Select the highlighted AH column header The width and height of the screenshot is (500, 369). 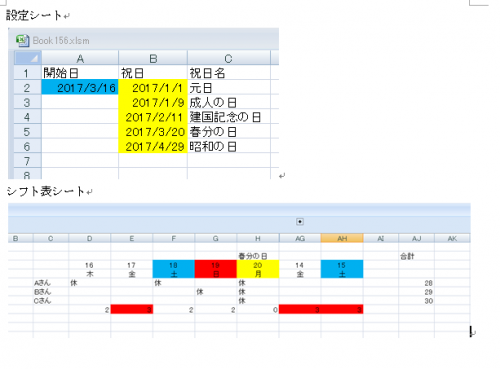[342, 238]
